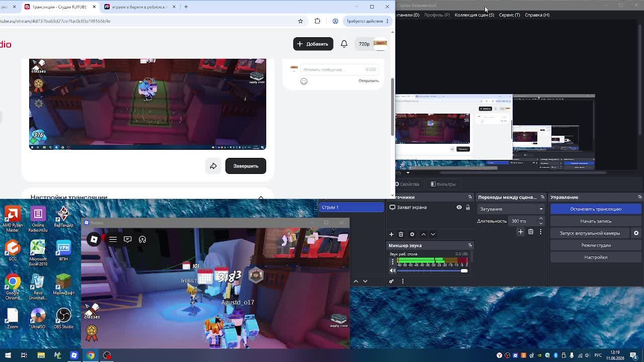End the stream with Завершить button
644x362 pixels.
pyautogui.click(x=246, y=166)
